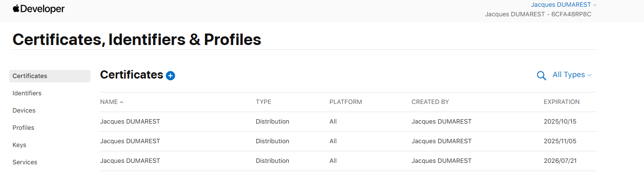Click the EXPIRATION column header
The height and width of the screenshot is (193, 644).
pos(561,102)
